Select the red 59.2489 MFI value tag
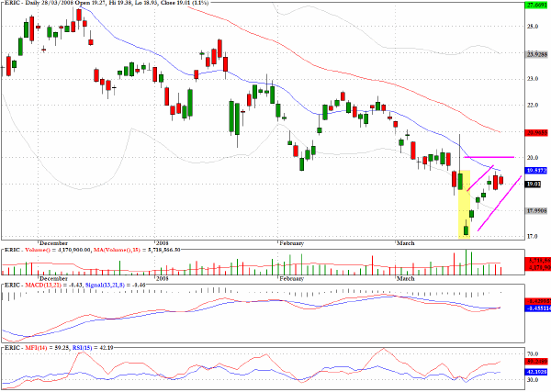Screen dimensions: 551x392 pos(537,361)
